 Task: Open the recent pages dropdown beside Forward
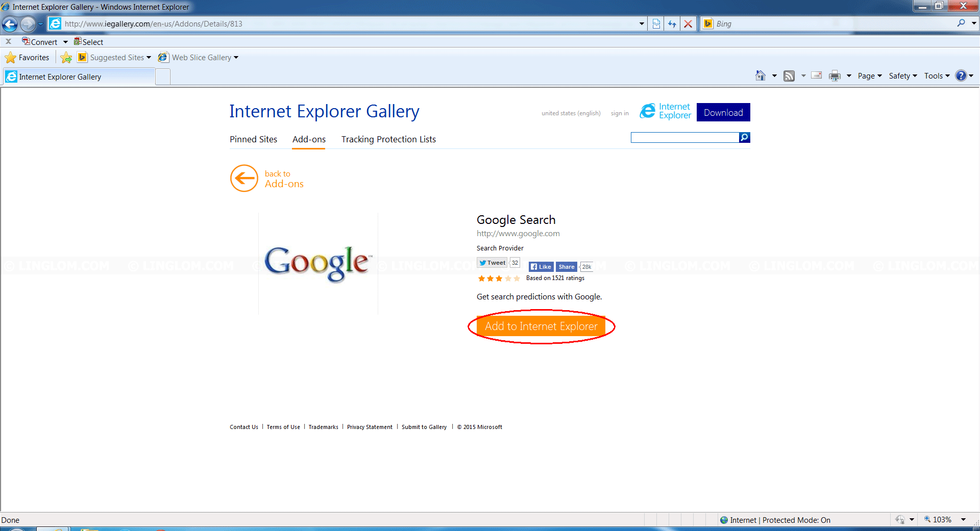click(x=41, y=24)
